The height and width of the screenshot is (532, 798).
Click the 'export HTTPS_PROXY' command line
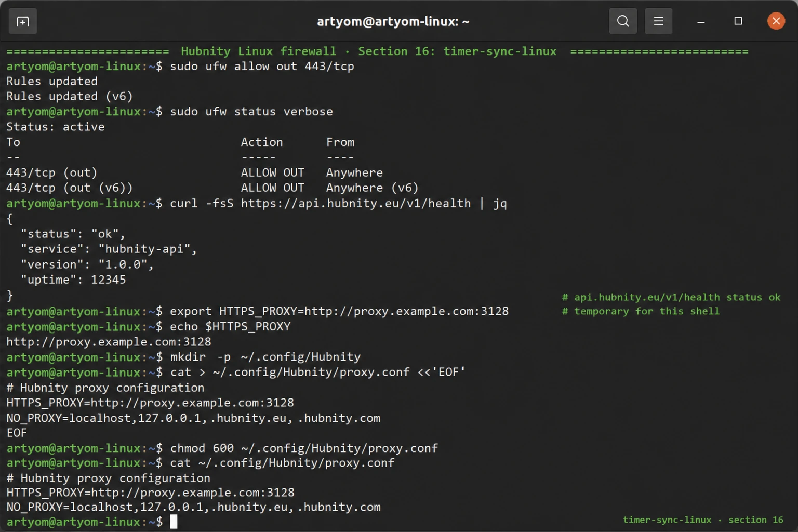[x=339, y=311]
